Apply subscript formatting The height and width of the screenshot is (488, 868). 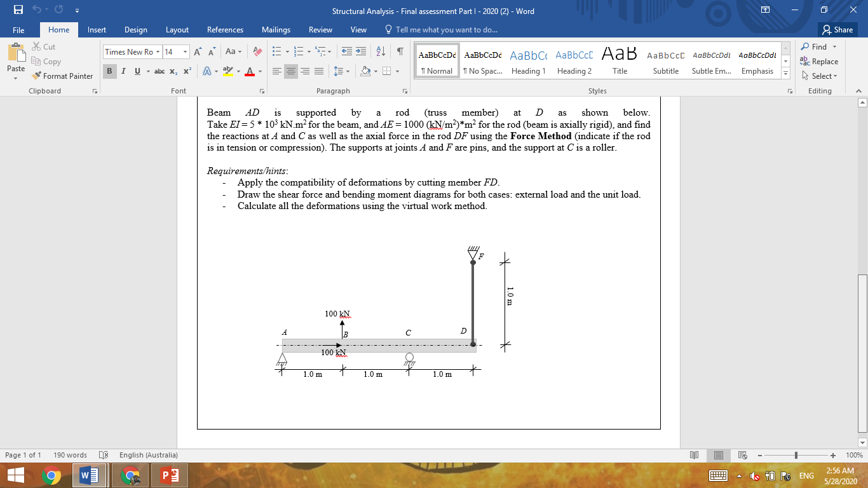172,72
